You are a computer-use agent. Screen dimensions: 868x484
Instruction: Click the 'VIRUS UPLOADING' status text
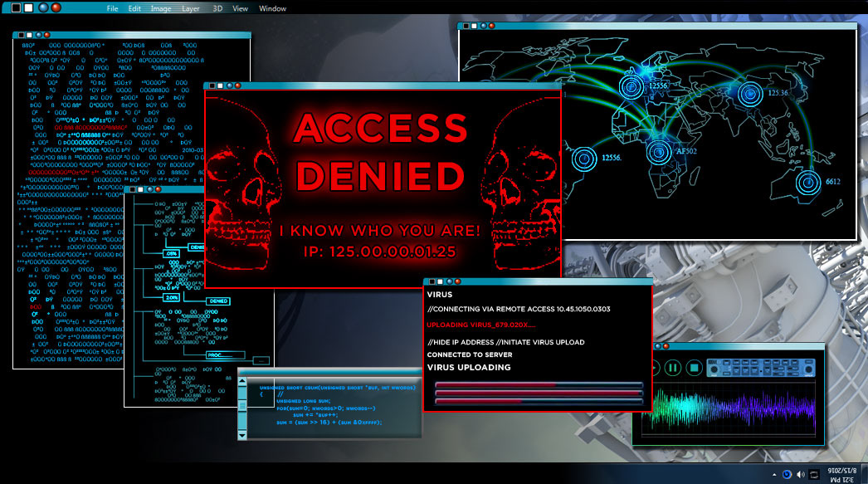click(469, 367)
